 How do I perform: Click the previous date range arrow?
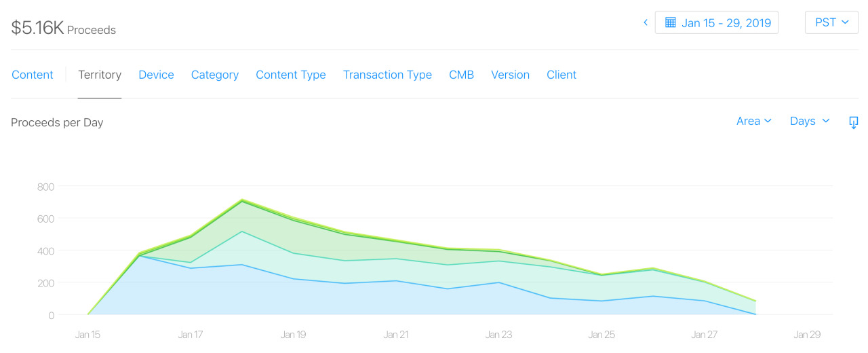[x=646, y=22]
